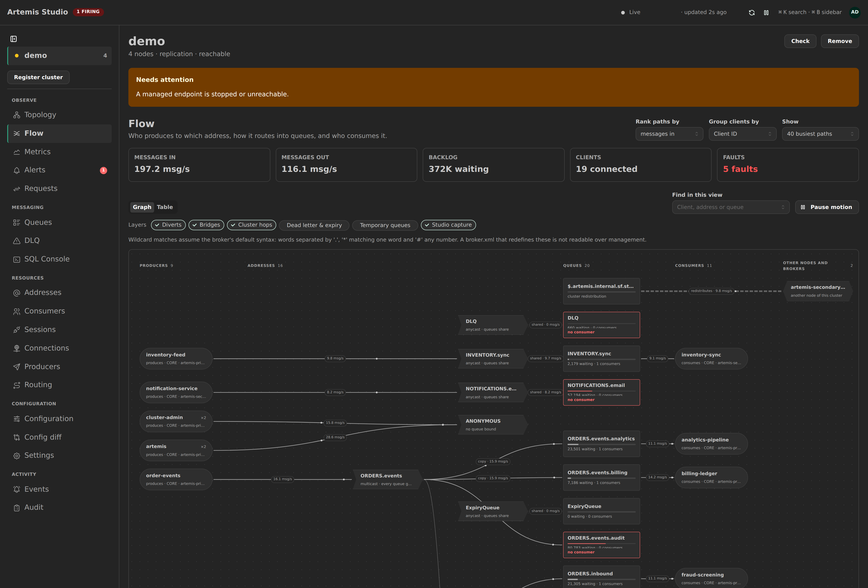Image resolution: width=868 pixels, height=588 pixels.
Task: Switch to the Table tab
Action: coord(165,207)
